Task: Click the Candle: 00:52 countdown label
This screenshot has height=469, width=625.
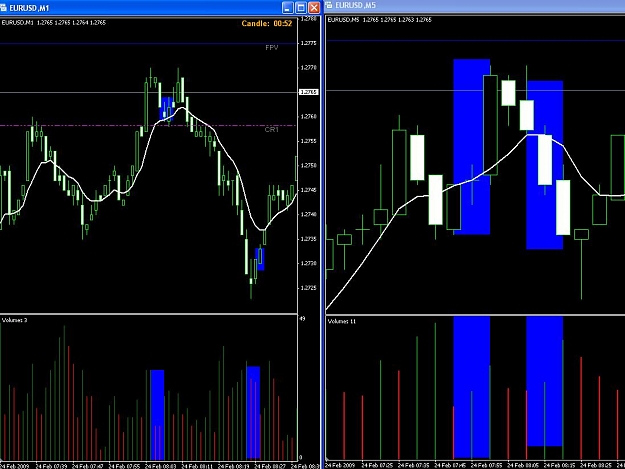Action: [x=267, y=24]
